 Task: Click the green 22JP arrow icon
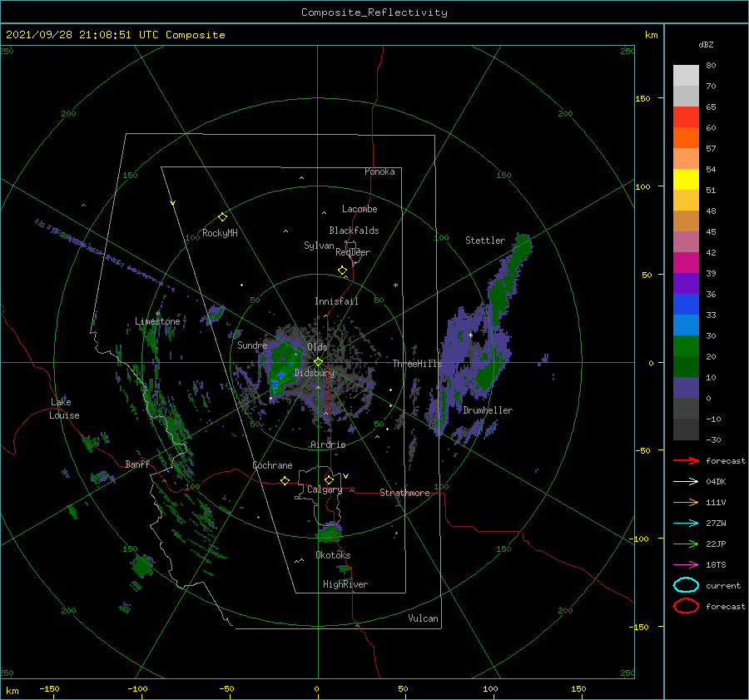(x=686, y=544)
